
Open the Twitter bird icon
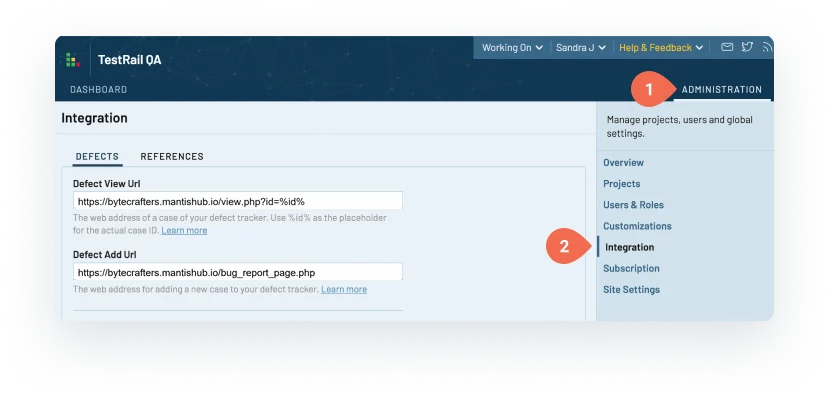(x=747, y=47)
